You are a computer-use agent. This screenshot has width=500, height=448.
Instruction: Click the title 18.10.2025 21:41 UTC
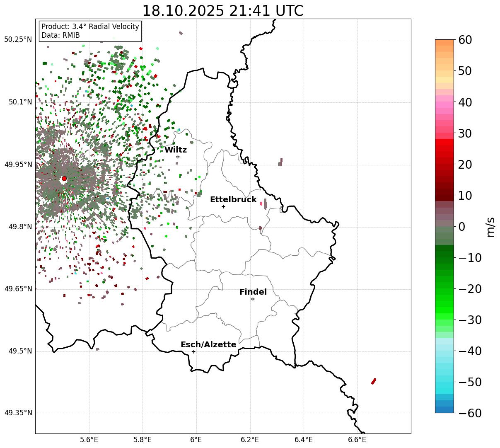click(223, 10)
